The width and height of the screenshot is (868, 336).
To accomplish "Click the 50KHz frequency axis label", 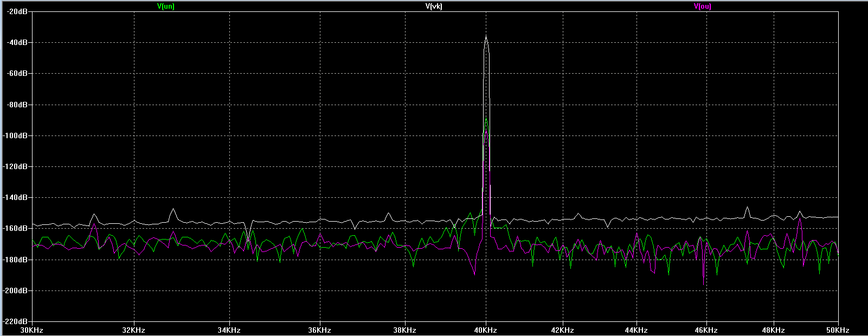I will 838,330.
